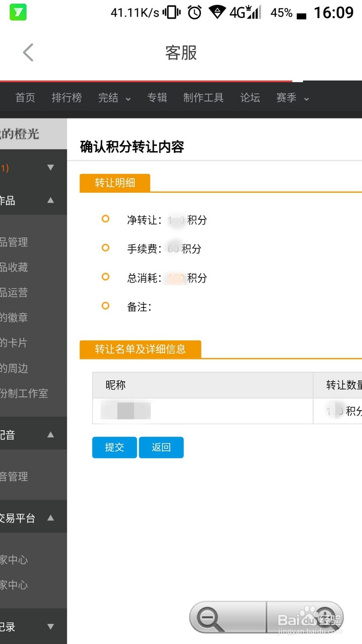Click the blurred nickname table cell

click(x=203, y=411)
